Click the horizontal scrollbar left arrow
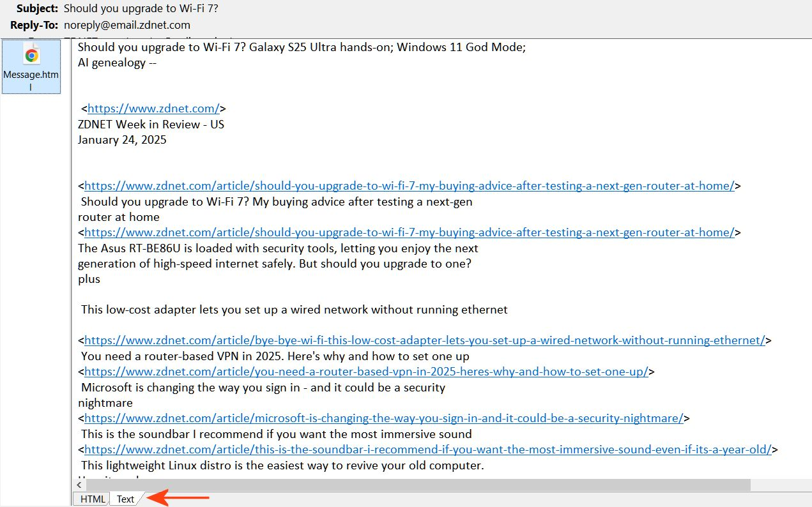 point(79,485)
